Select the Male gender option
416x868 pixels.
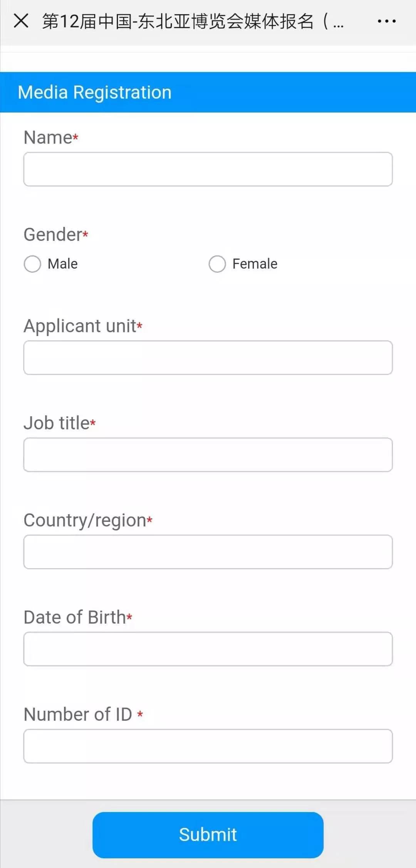(33, 264)
